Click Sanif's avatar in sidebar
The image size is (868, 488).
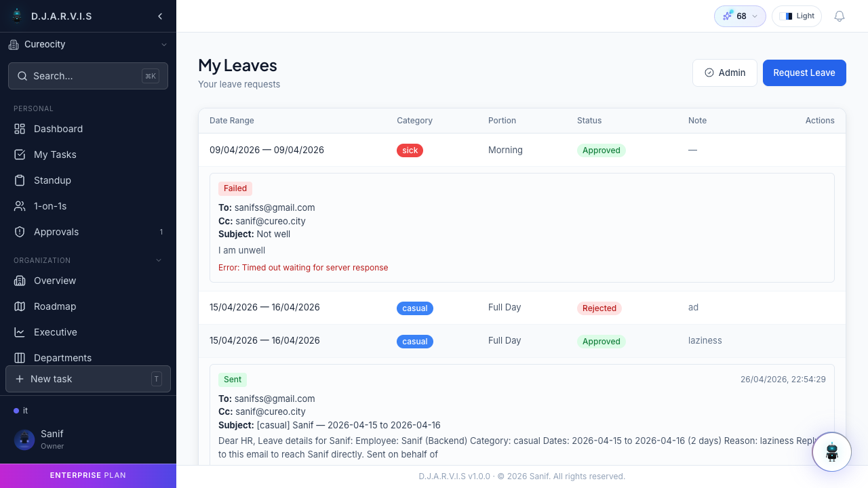24,440
